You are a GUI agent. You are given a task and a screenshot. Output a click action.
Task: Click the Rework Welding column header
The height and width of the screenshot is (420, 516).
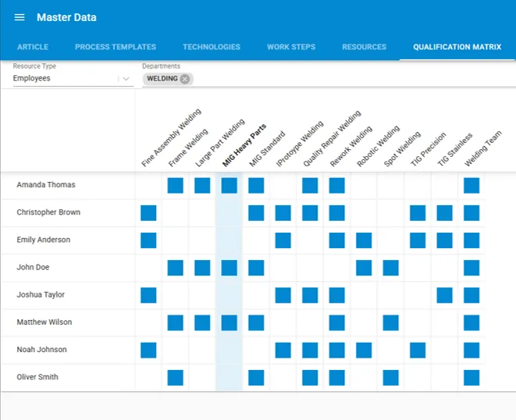click(351, 146)
